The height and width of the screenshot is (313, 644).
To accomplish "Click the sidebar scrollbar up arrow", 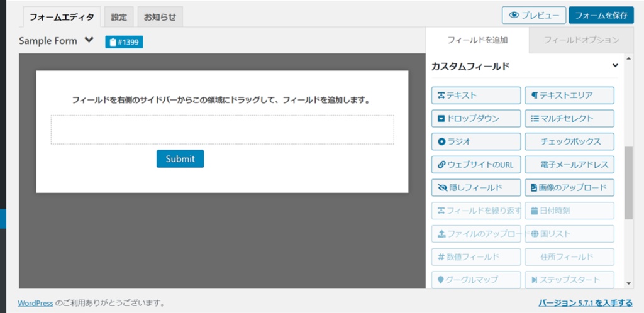I will (x=628, y=58).
